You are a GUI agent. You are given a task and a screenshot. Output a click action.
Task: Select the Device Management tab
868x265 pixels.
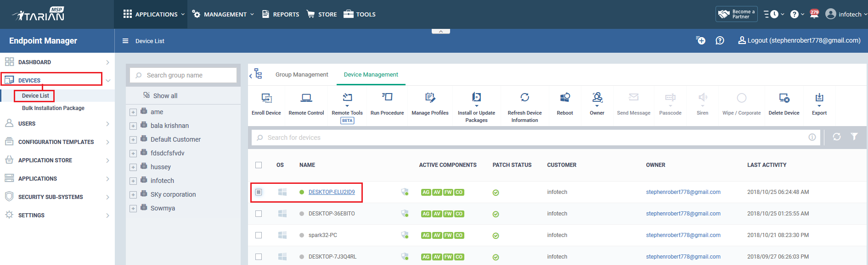pyautogui.click(x=371, y=75)
